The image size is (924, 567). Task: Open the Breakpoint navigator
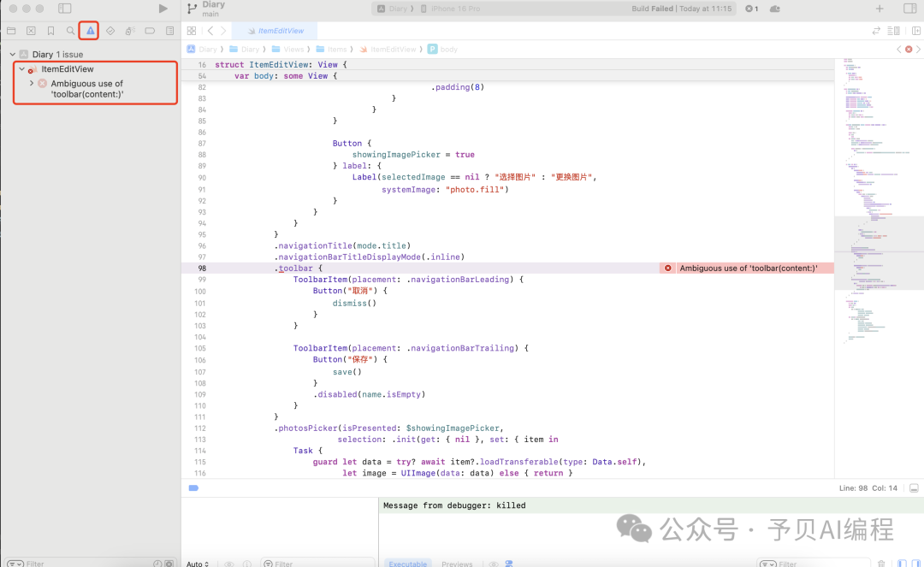150,31
